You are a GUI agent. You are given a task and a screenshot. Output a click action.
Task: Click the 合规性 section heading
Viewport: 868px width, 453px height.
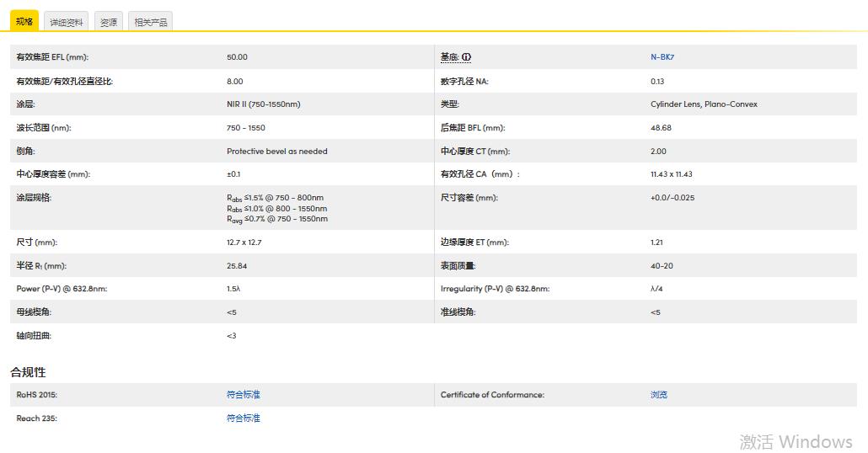tap(28, 371)
